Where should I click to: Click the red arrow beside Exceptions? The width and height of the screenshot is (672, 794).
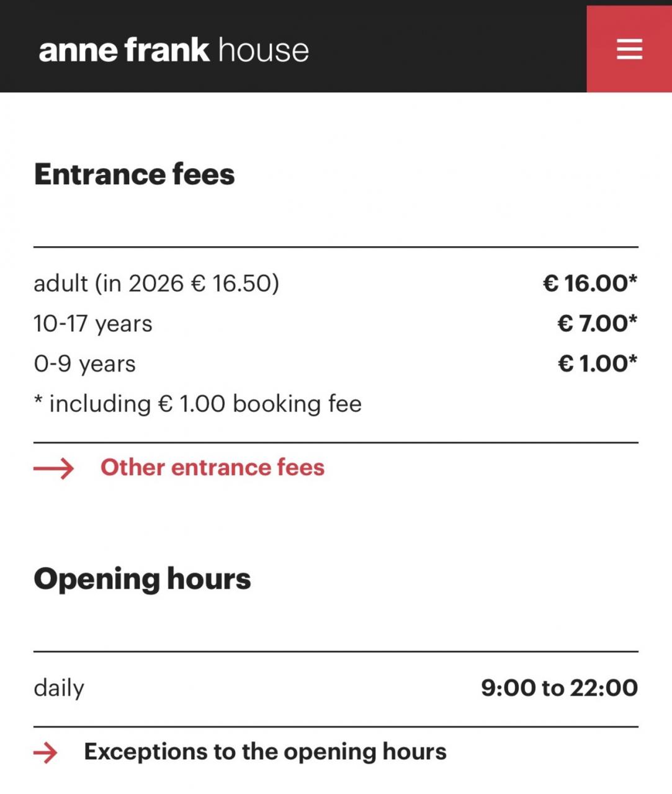45,752
